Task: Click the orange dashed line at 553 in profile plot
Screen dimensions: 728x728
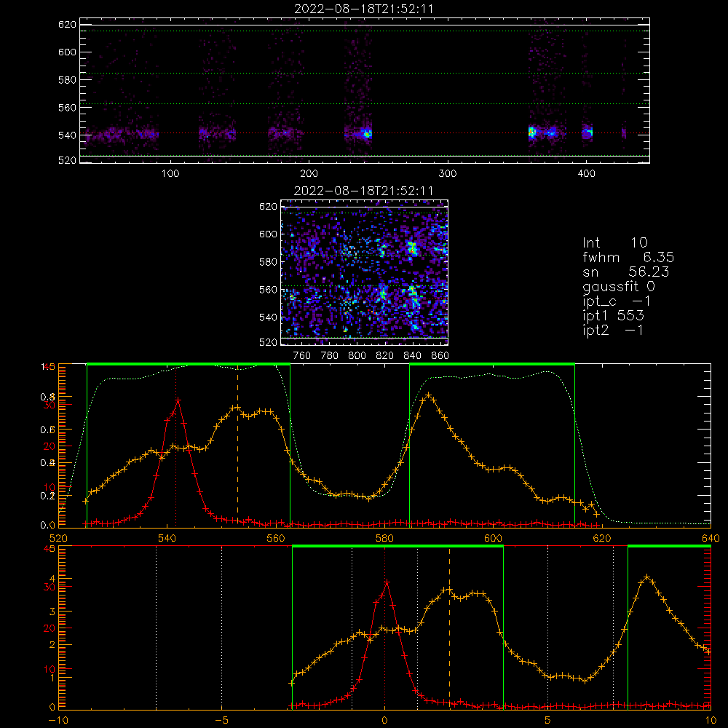Action: point(238,444)
